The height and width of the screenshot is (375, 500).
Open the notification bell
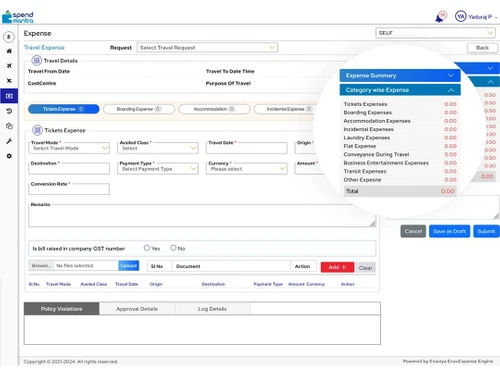click(x=440, y=17)
